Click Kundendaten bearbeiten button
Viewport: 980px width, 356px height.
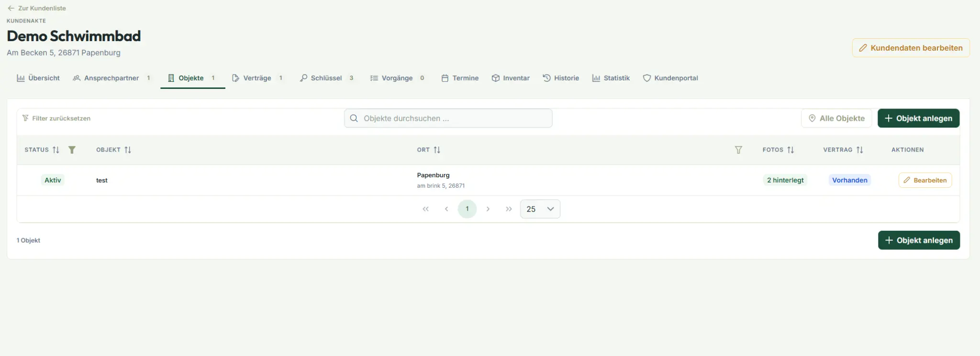coord(911,48)
